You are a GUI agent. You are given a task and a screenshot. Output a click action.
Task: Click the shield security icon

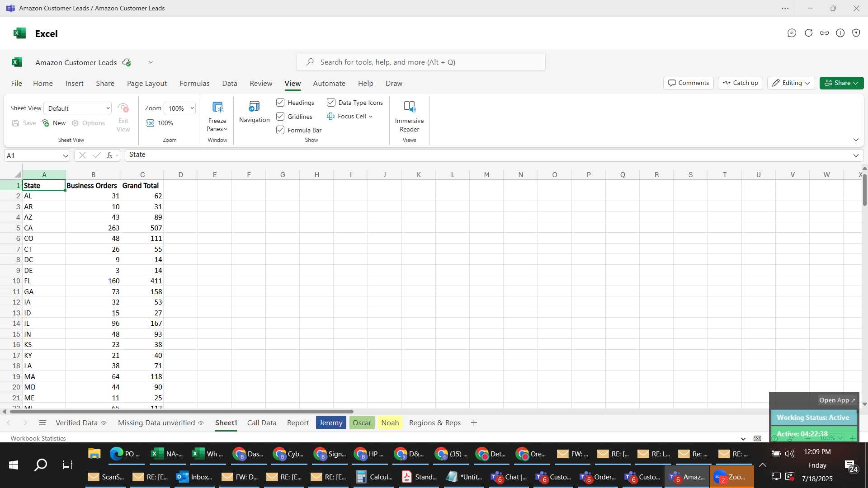tap(856, 33)
